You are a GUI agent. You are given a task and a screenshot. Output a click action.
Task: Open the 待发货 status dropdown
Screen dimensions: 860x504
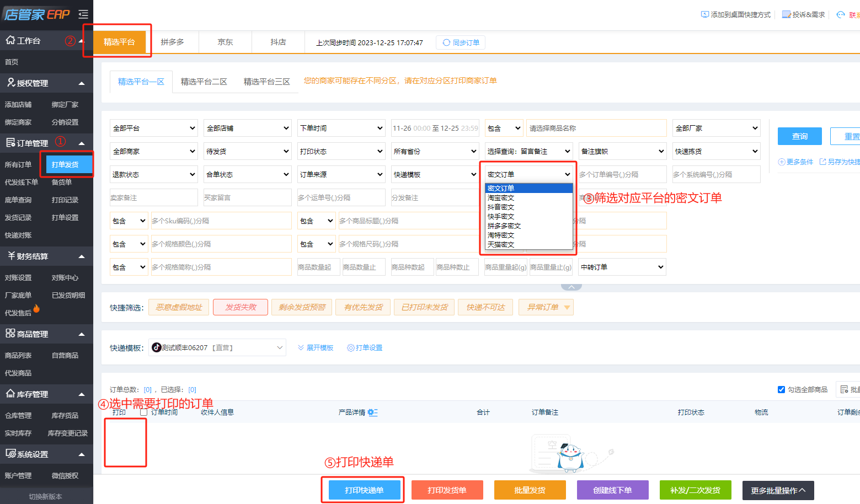pos(248,151)
